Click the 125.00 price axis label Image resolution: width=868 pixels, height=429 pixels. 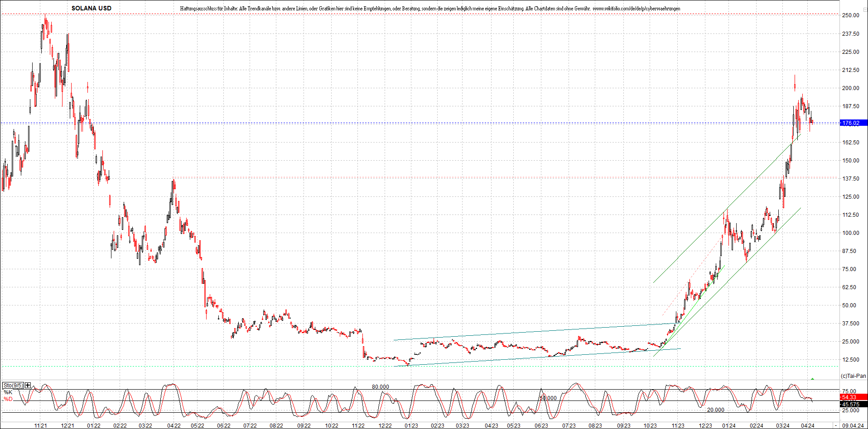[850, 197]
